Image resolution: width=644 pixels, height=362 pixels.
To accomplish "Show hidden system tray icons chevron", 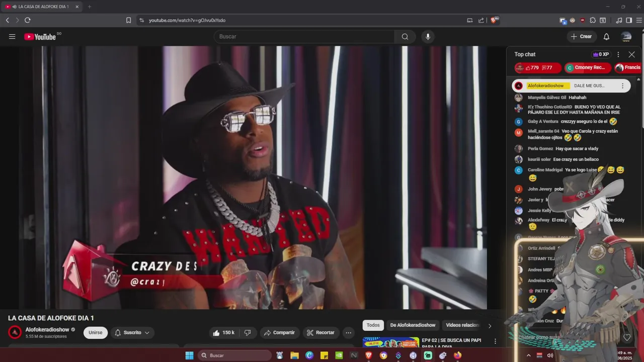I will point(528,355).
